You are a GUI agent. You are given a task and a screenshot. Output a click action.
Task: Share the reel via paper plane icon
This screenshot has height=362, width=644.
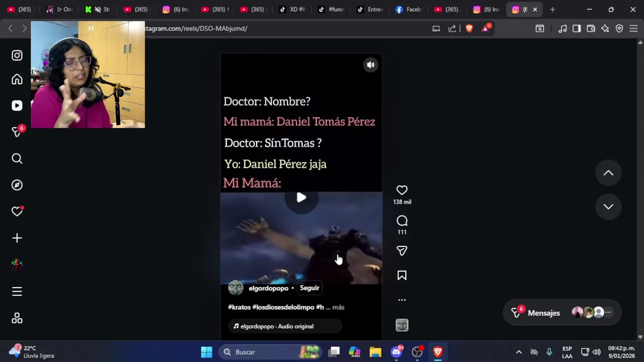tap(401, 250)
